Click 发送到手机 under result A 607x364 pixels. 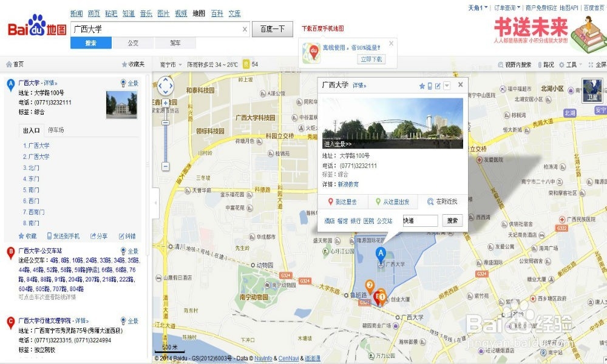[64, 236]
